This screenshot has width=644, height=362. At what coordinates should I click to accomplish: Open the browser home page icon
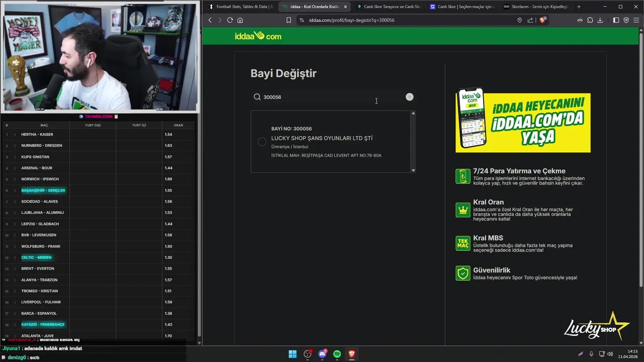(240, 20)
